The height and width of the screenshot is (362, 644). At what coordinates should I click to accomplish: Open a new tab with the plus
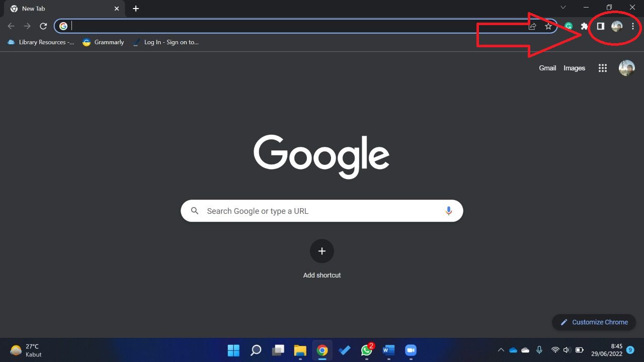coord(136,9)
